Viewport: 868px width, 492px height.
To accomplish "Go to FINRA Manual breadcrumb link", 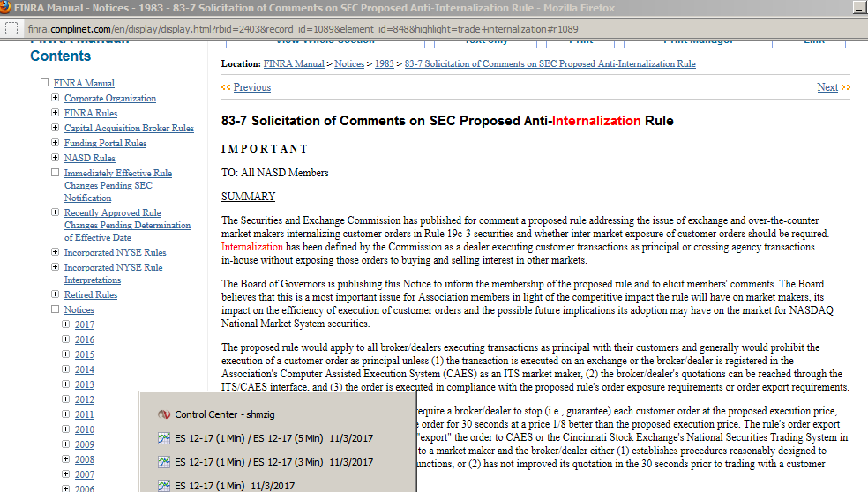I will tap(294, 63).
